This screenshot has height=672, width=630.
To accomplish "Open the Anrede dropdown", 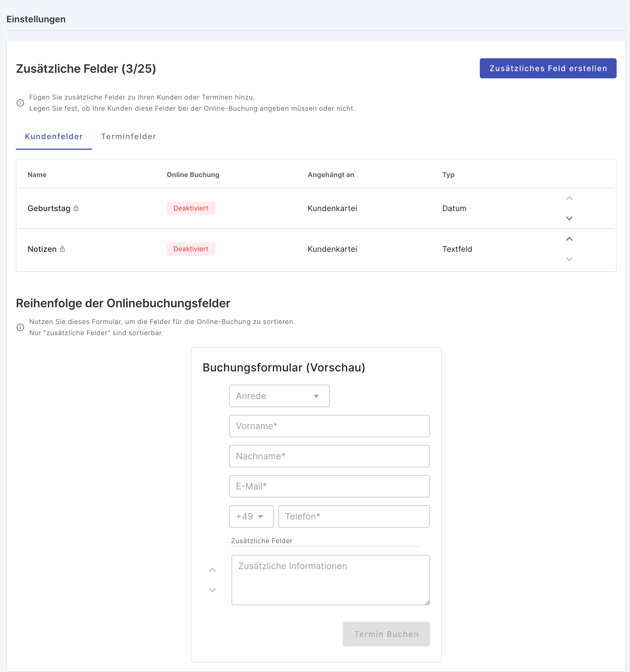I will [279, 396].
